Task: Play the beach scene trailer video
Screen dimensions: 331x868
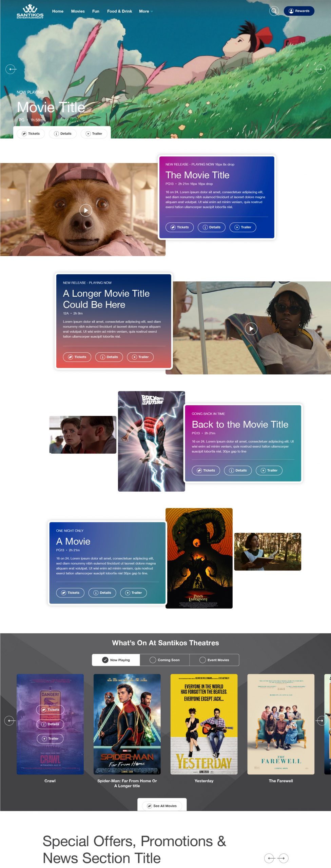Action: (251, 329)
